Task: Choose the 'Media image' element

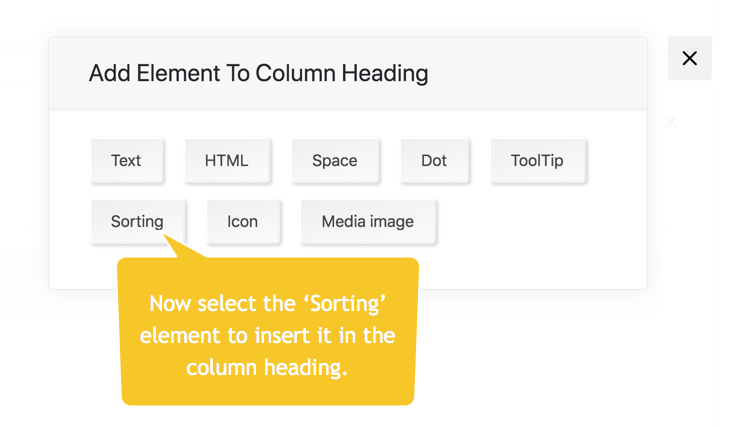Action: tap(367, 221)
